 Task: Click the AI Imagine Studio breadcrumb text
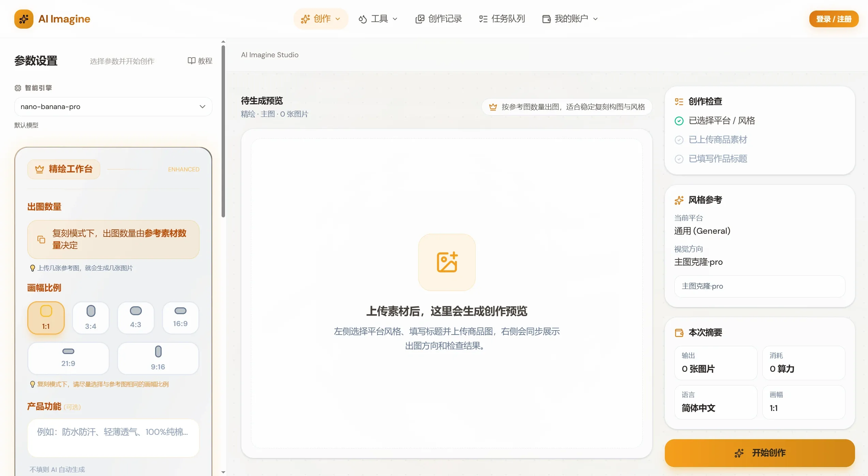(270, 55)
